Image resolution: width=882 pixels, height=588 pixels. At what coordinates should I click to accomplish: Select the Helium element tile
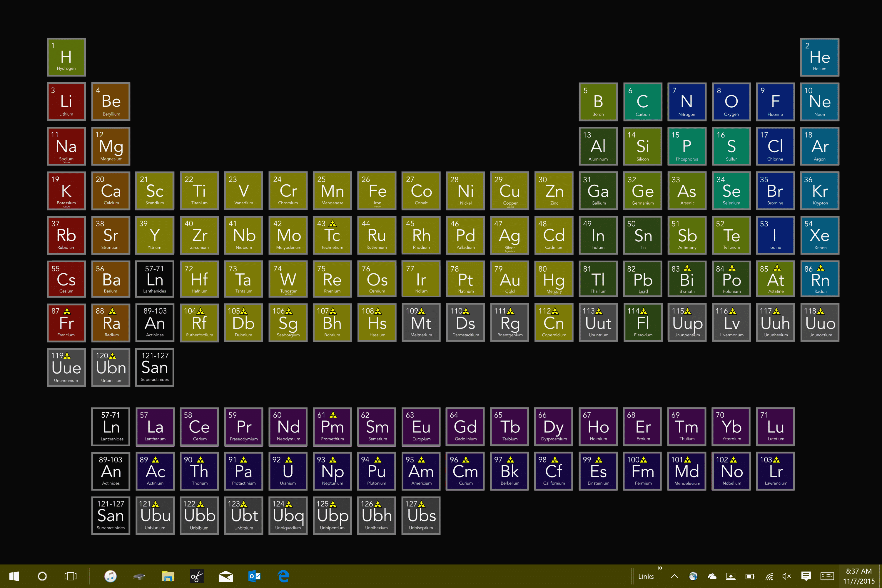820,57
